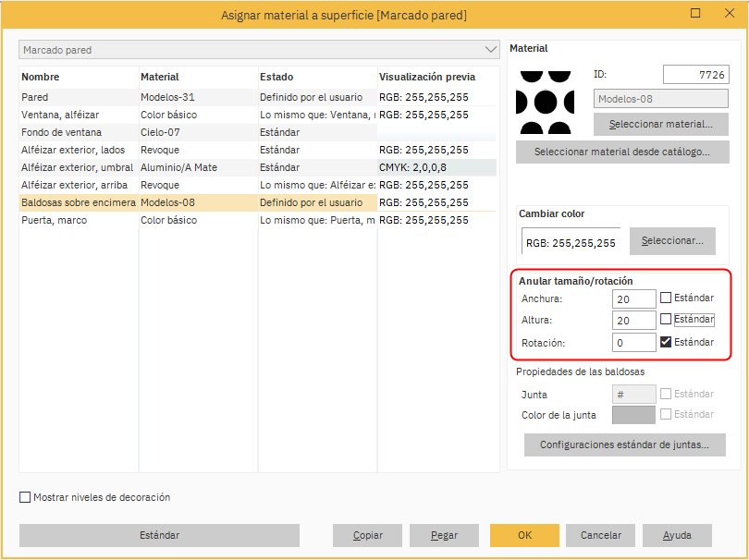Click the OK button
The image size is (749, 560).
(524, 535)
